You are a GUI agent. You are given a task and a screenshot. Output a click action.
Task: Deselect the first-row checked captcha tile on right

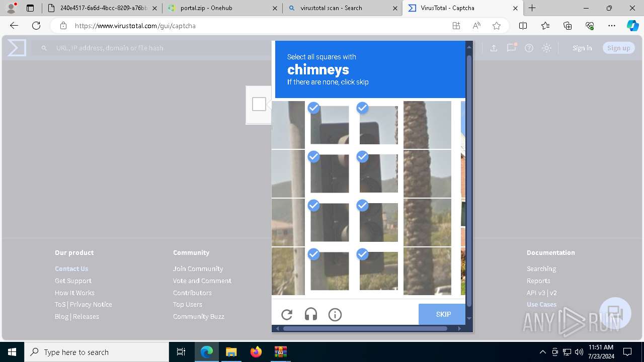[x=378, y=125]
